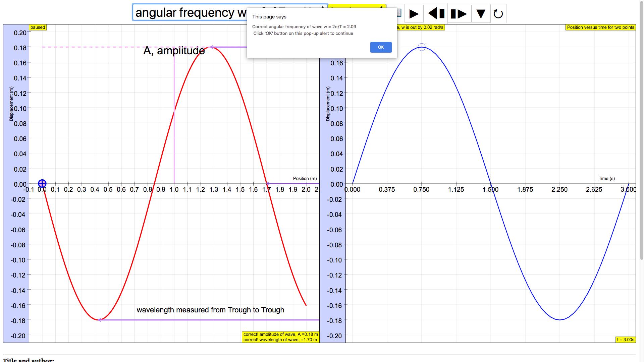Screen dimensions: 644x362
Task: Click the 0.750 tick on time axis
Action: pos(421,190)
